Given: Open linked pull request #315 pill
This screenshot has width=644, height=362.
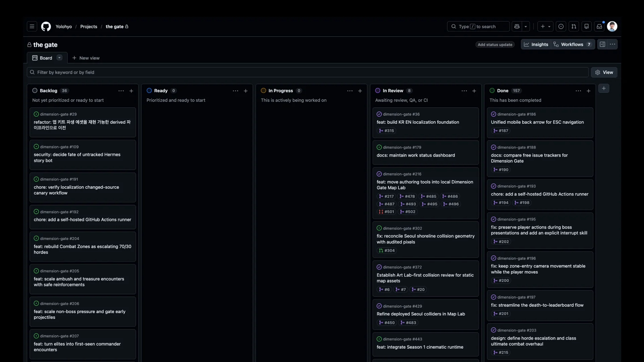Looking at the screenshot, I should (386, 131).
